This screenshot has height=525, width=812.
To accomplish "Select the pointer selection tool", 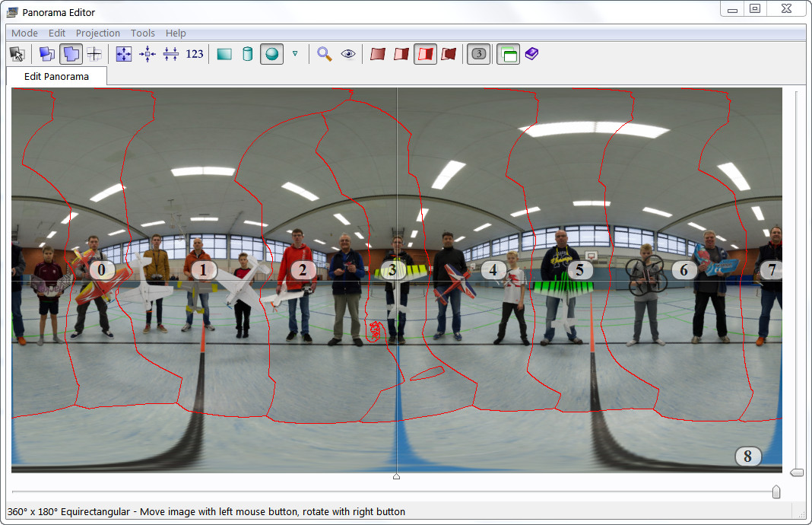I will [17, 54].
